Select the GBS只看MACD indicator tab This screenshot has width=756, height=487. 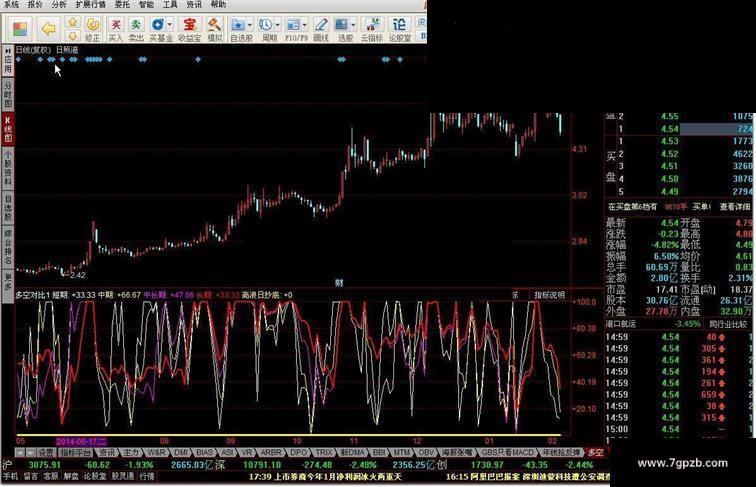coord(508,453)
